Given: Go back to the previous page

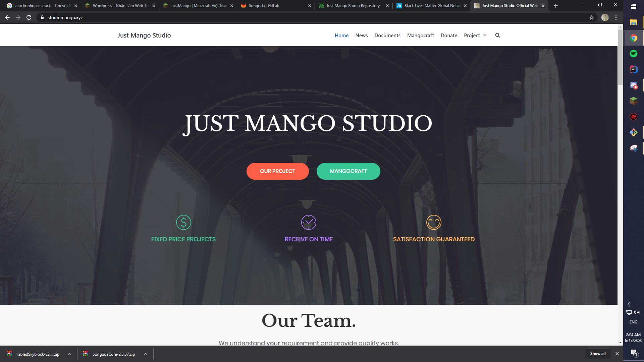Looking at the screenshot, I should pos(7,17).
